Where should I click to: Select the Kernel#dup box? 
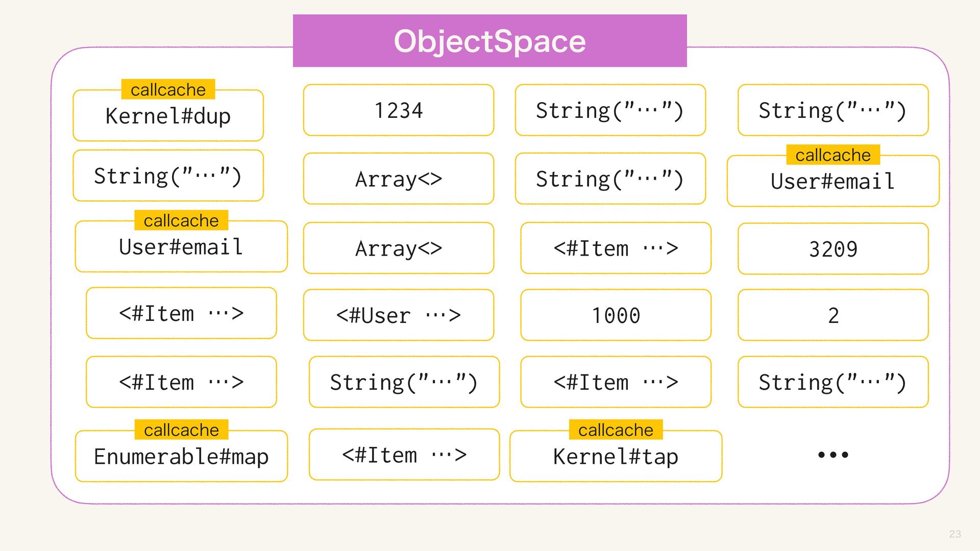(168, 116)
